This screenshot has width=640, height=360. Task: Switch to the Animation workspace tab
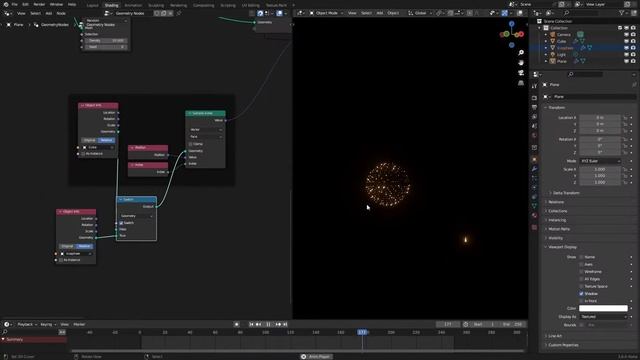(133, 5)
